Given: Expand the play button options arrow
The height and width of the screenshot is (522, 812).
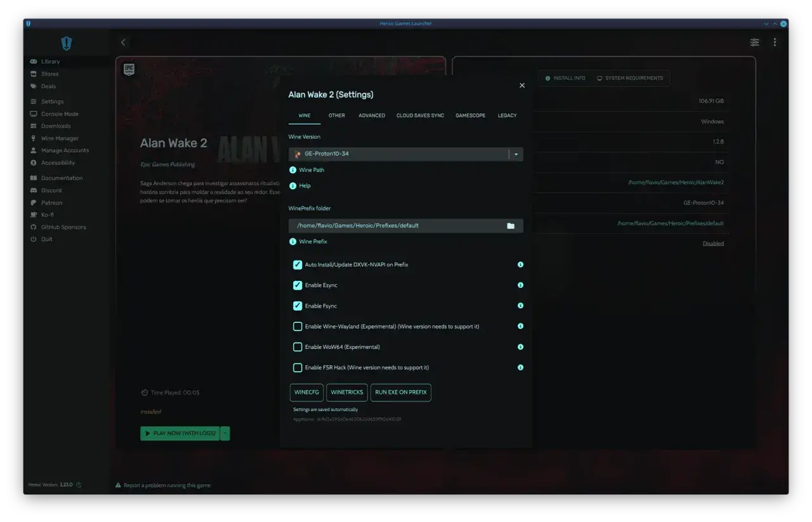Looking at the screenshot, I should click(x=225, y=433).
